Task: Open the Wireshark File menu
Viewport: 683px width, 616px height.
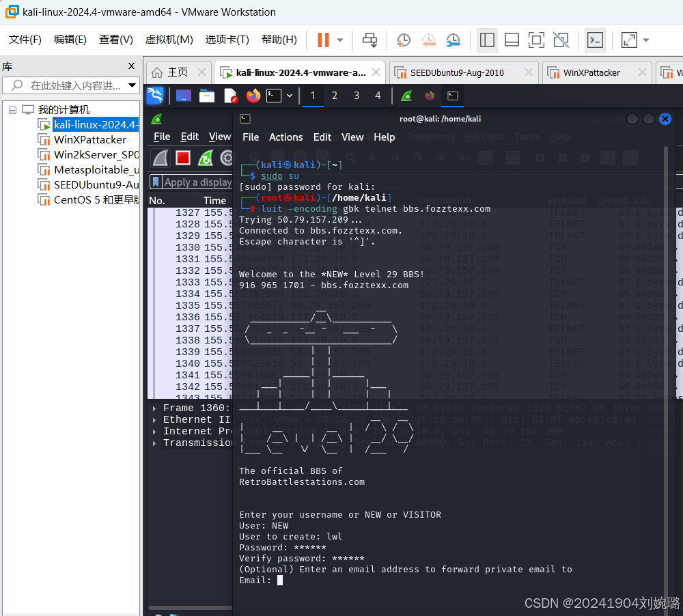Action: pyautogui.click(x=162, y=137)
